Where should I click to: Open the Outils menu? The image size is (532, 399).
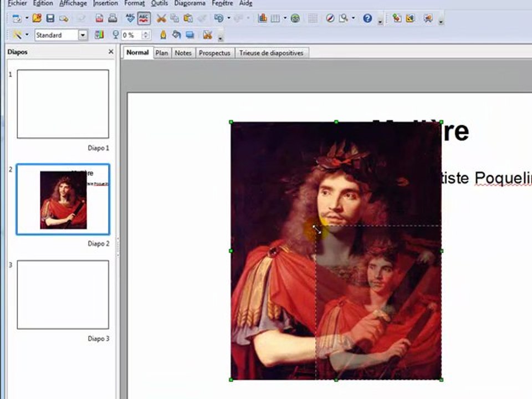[x=160, y=3]
